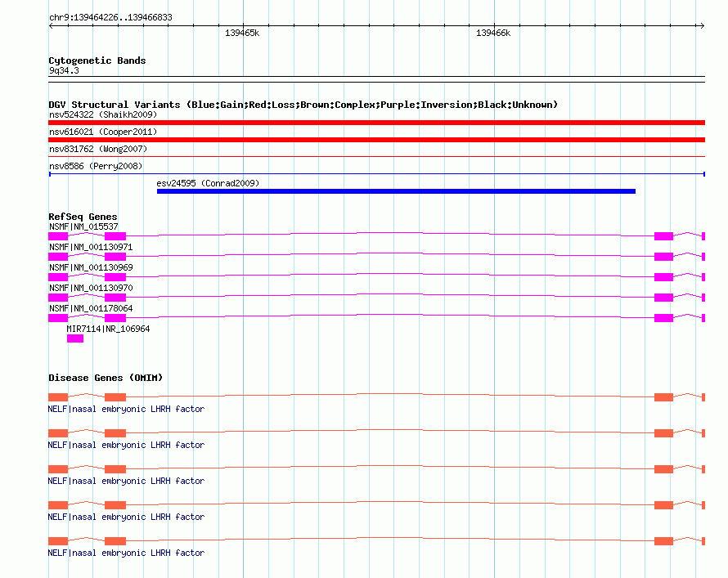Click the nsv8586 (Perry2008) label
Image resolution: width=728 pixels, height=578 pixels.
tap(96, 166)
